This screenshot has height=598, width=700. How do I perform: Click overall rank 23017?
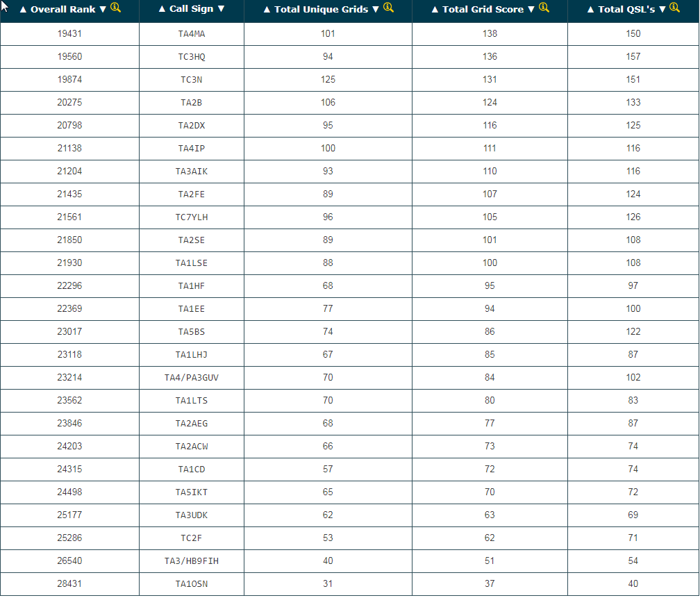coord(69,331)
